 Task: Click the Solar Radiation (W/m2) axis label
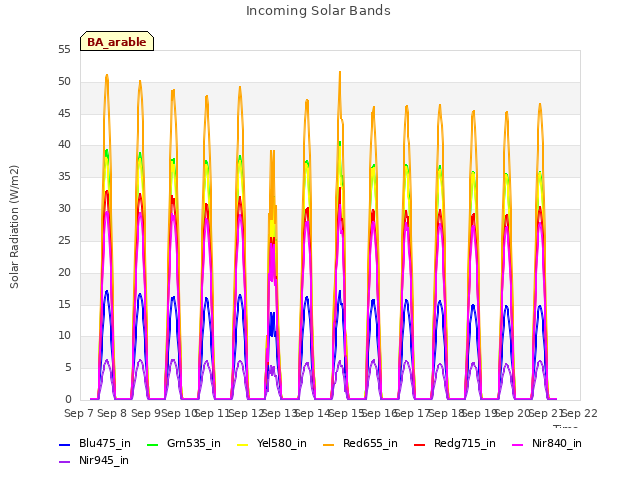point(14,227)
